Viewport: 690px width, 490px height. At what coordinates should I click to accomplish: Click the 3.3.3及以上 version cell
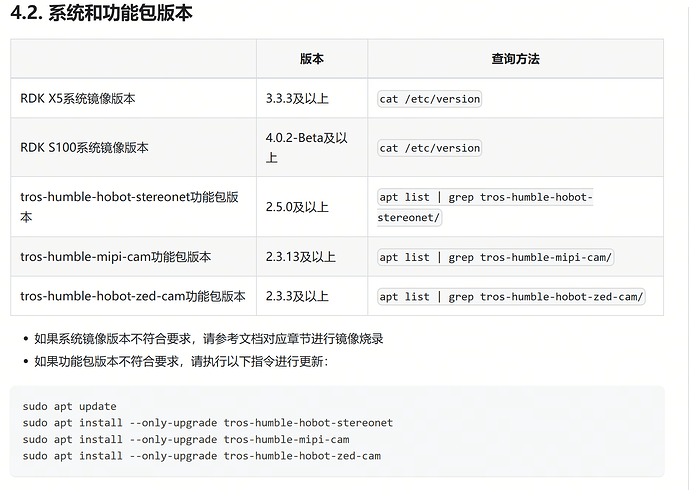[x=312, y=98]
